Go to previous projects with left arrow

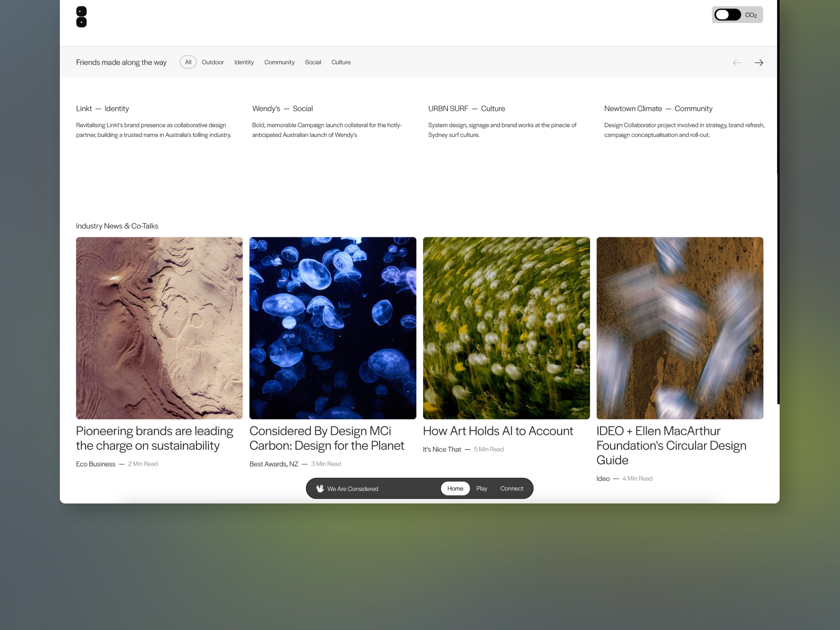[x=737, y=62]
